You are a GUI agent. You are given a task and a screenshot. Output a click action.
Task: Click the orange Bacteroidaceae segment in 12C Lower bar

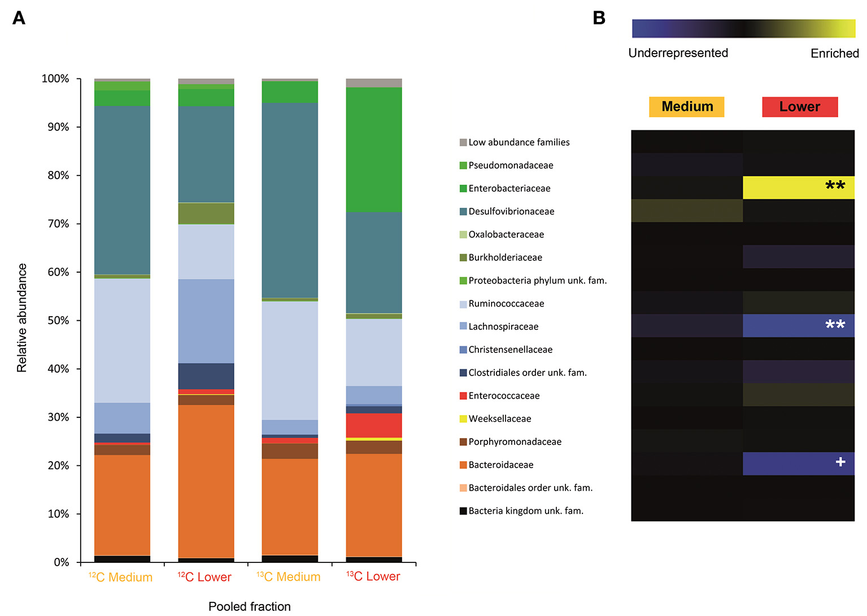click(206, 481)
